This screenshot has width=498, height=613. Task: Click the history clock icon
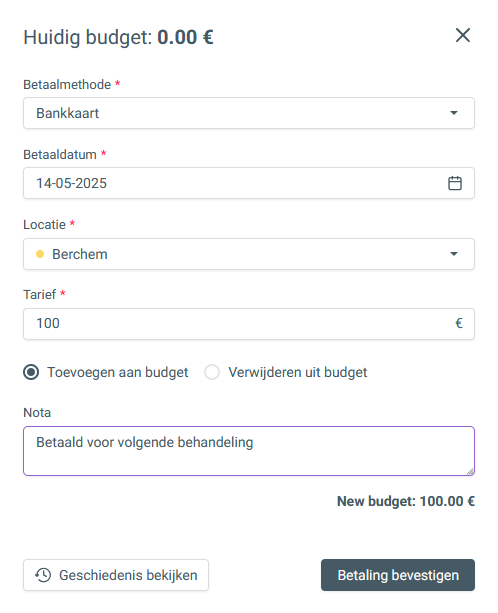coord(43,575)
